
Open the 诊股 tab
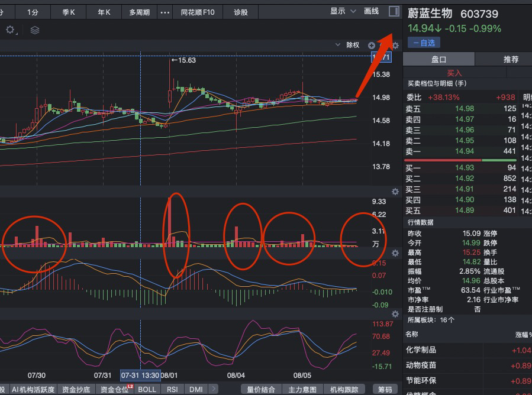tap(240, 12)
